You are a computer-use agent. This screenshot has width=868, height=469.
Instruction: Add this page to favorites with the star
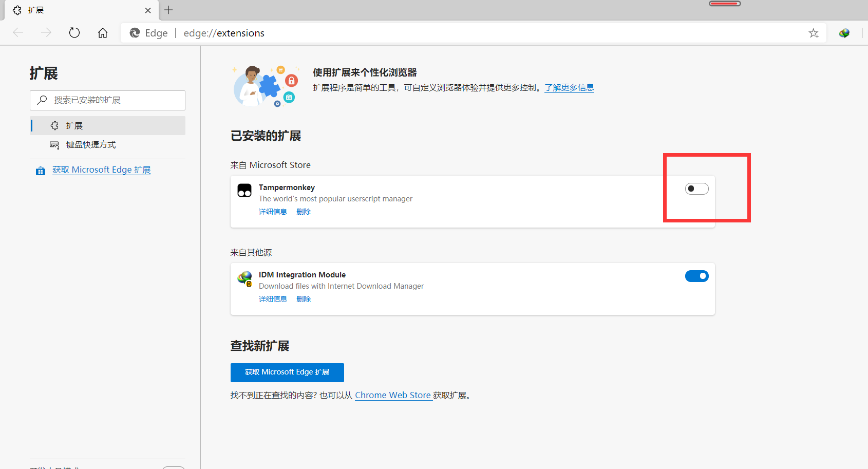point(814,33)
